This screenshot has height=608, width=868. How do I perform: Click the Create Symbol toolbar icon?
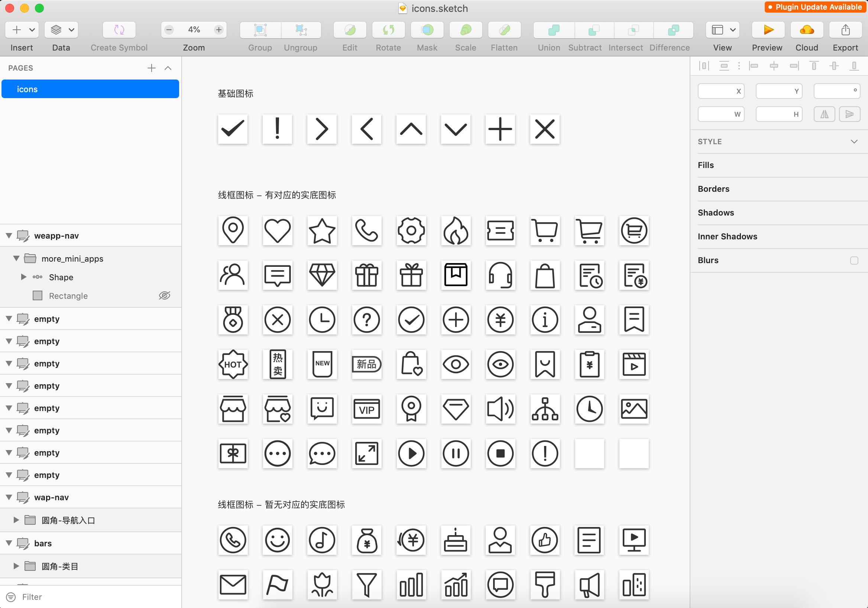coord(119,30)
